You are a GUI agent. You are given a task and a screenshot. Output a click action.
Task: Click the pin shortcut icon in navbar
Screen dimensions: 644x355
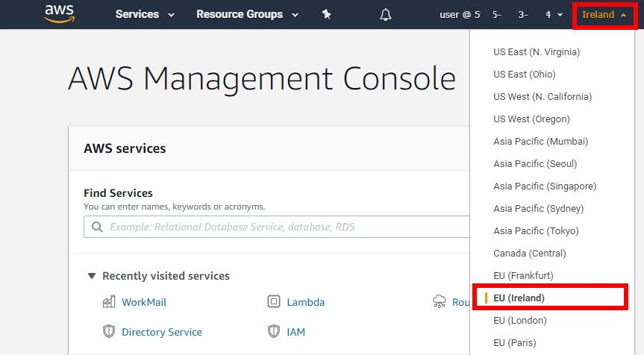tap(326, 14)
